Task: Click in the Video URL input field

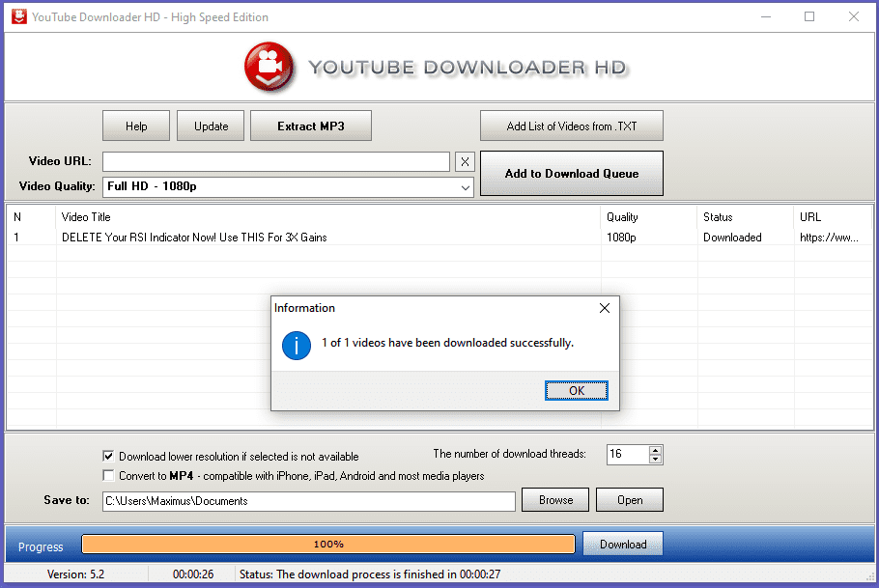Action: point(276,162)
